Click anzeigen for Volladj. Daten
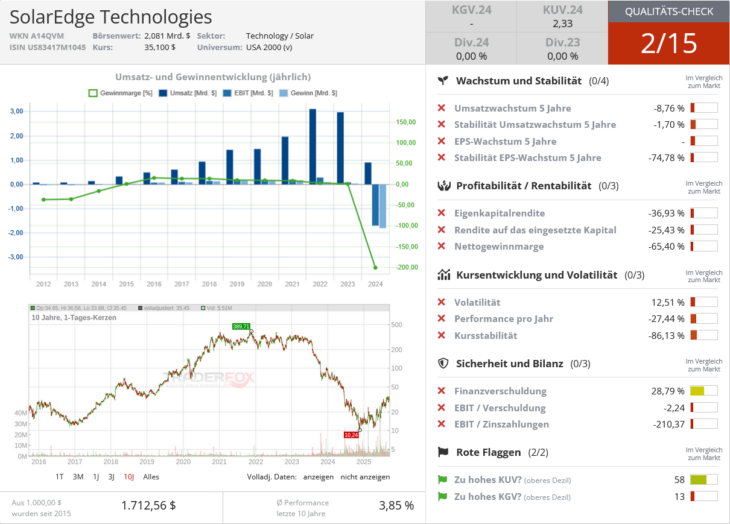730x524 pixels. pos(318,477)
